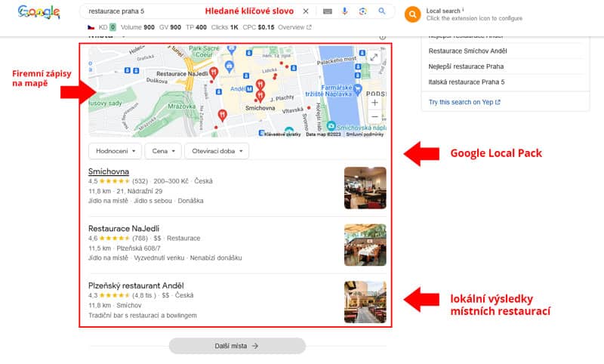Click the Czech flag icon

(91, 27)
